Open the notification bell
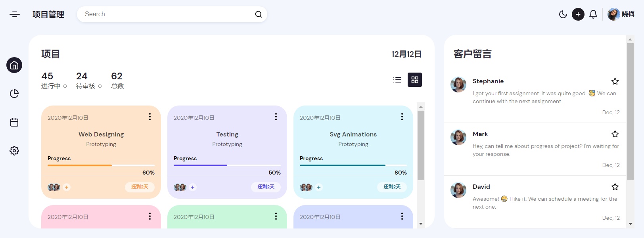 [x=593, y=14]
